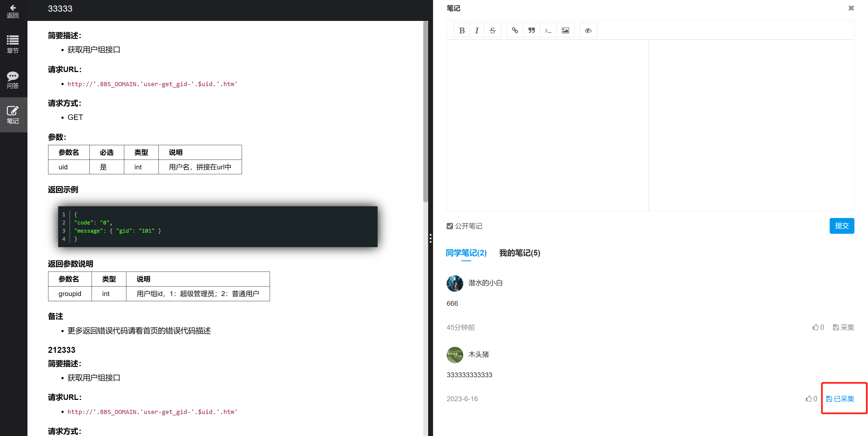Toggle the editor preview eye icon
Viewport: 868px width, 436px height.
pyautogui.click(x=588, y=31)
